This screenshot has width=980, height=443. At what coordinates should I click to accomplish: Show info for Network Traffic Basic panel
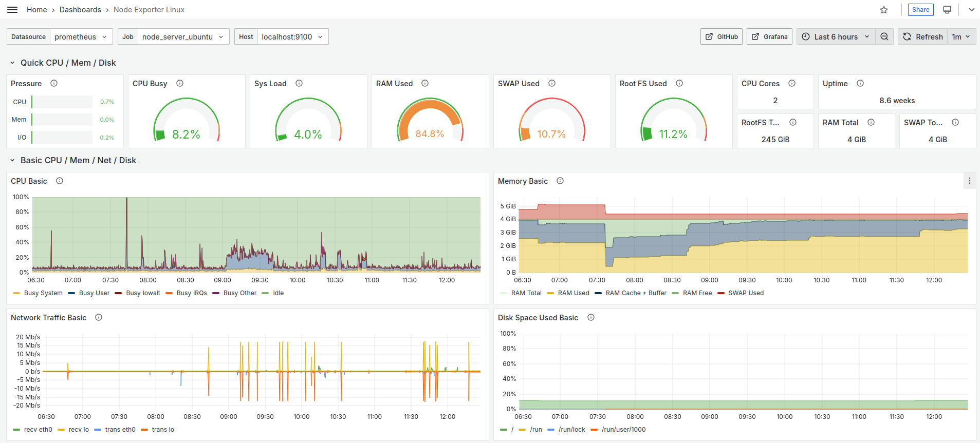pyautogui.click(x=99, y=317)
